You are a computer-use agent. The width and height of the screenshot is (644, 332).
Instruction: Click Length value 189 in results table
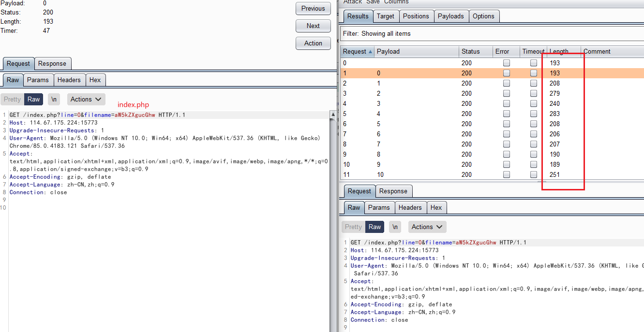coord(554,164)
